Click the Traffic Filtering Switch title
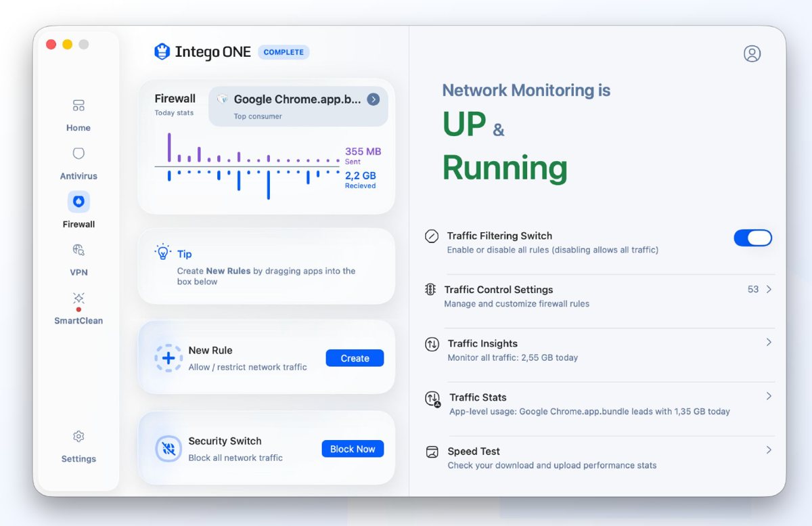Viewport: 812px width, 526px height. [x=499, y=236]
